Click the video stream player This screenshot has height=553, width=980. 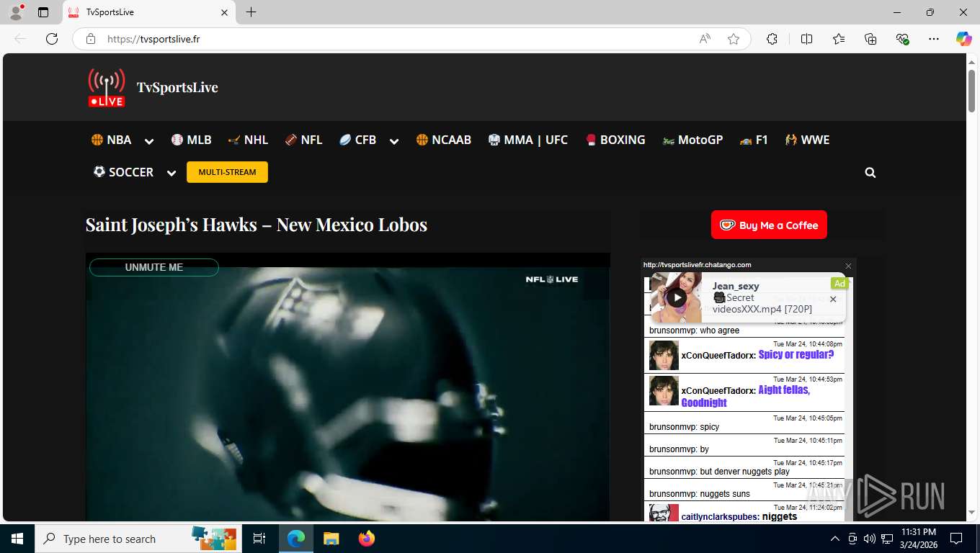click(347, 387)
